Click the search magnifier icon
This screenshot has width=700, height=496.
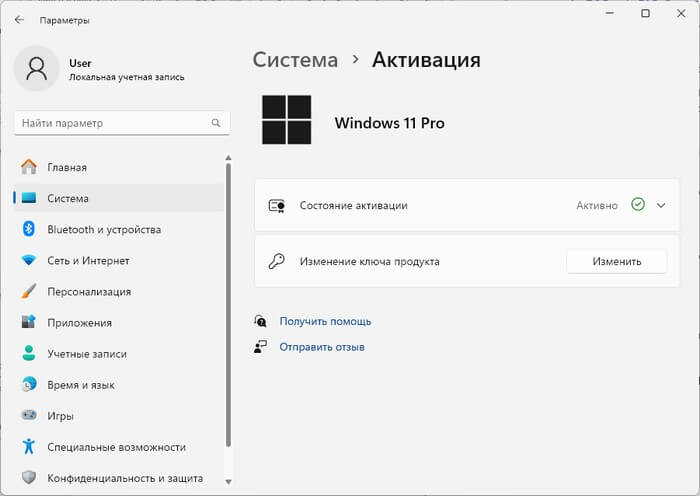tap(216, 123)
